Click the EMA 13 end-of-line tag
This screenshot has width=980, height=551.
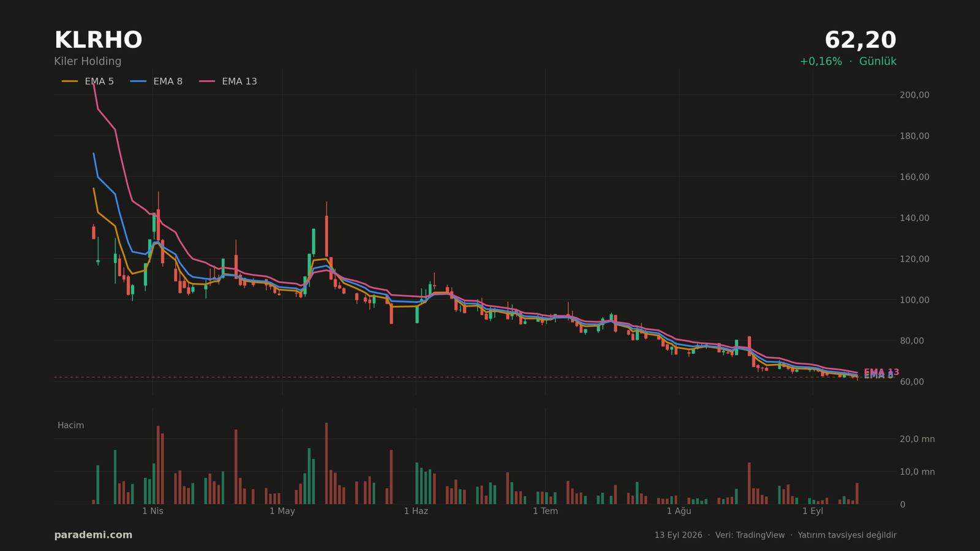pos(881,372)
